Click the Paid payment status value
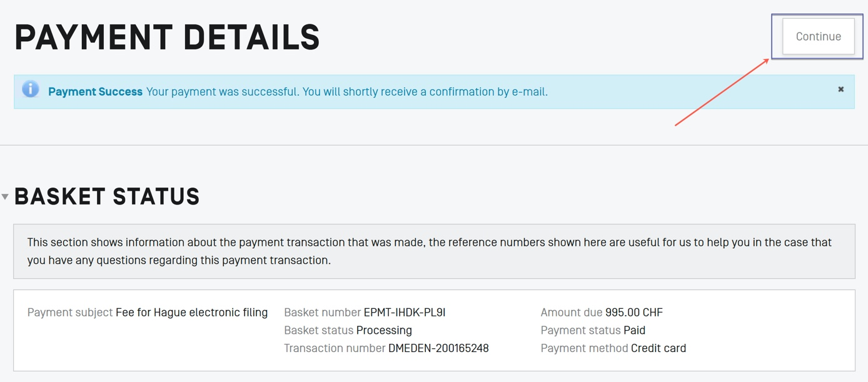868x382 pixels. (634, 330)
